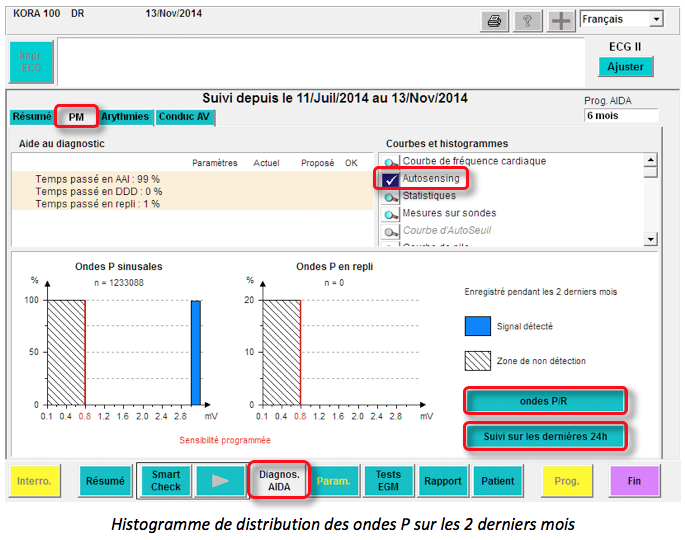Show Suivi sur les dernières 24h
The height and width of the screenshot is (540, 685).
pyautogui.click(x=545, y=437)
